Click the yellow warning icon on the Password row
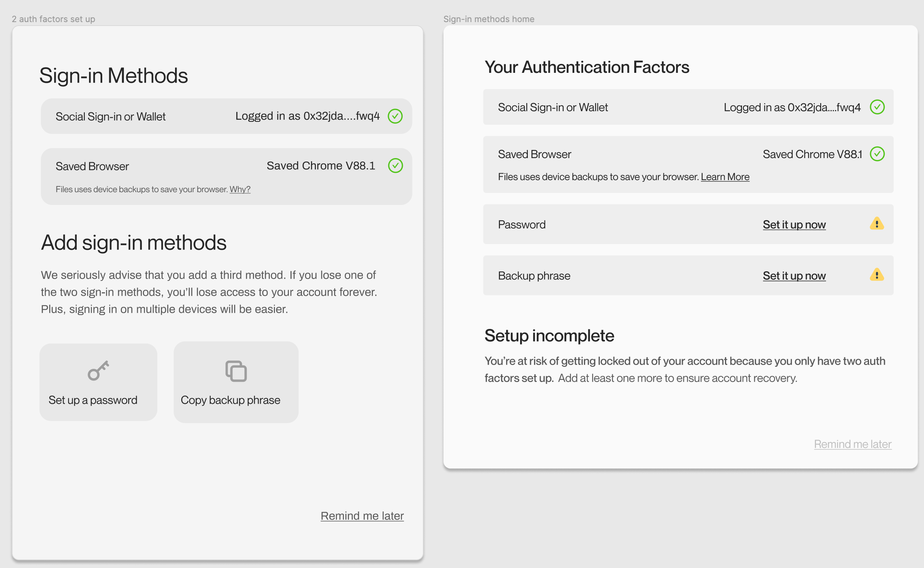This screenshot has width=924, height=568. [x=877, y=224]
